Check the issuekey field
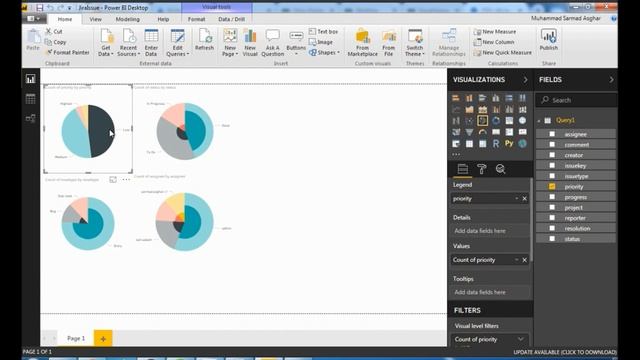The height and width of the screenshot is (360, 640). (x=552, y=165)
